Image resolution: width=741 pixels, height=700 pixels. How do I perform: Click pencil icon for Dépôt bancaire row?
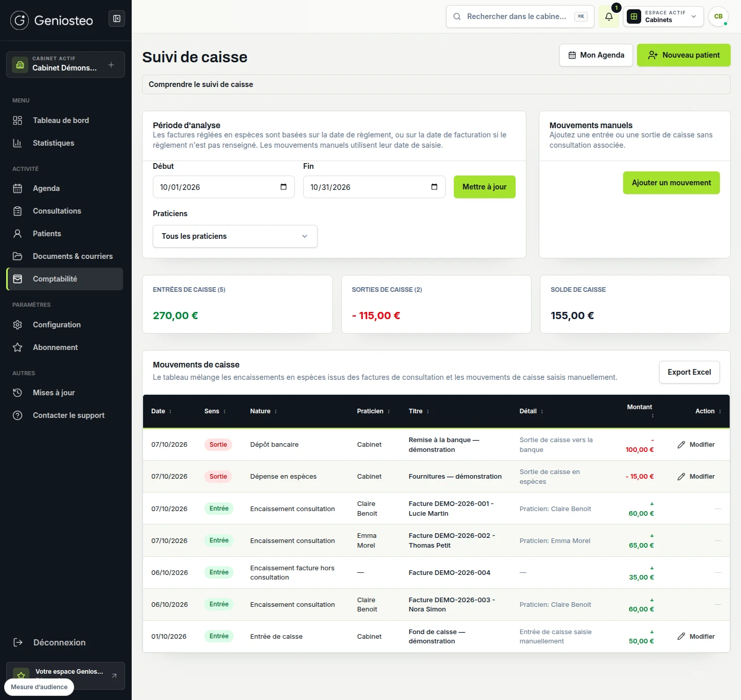681,445
